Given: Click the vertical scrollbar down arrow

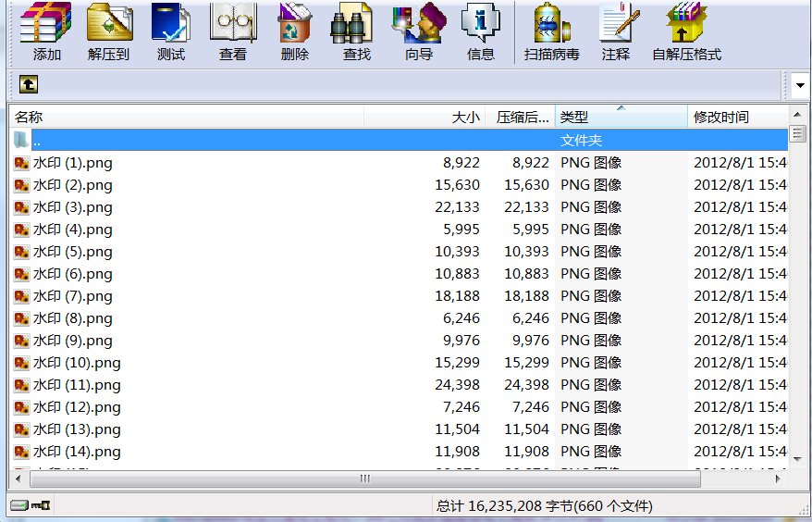Looking at the screenshot, I should click(x=797, y=459).
